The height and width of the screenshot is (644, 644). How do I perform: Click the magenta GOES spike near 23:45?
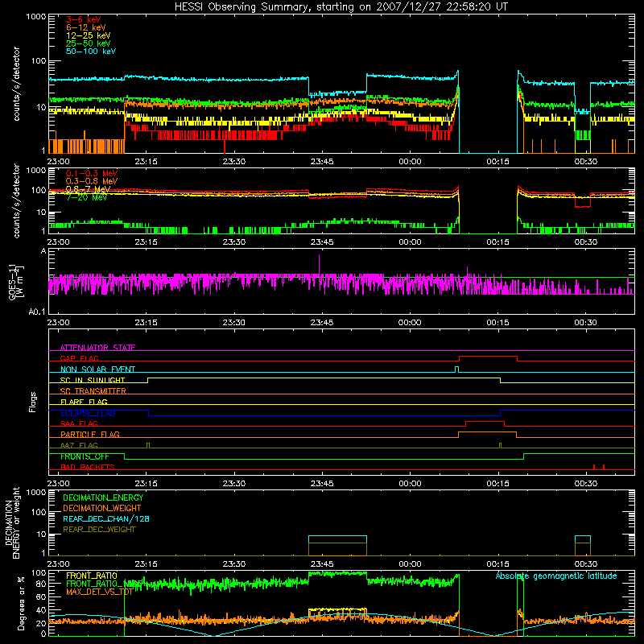319,265
